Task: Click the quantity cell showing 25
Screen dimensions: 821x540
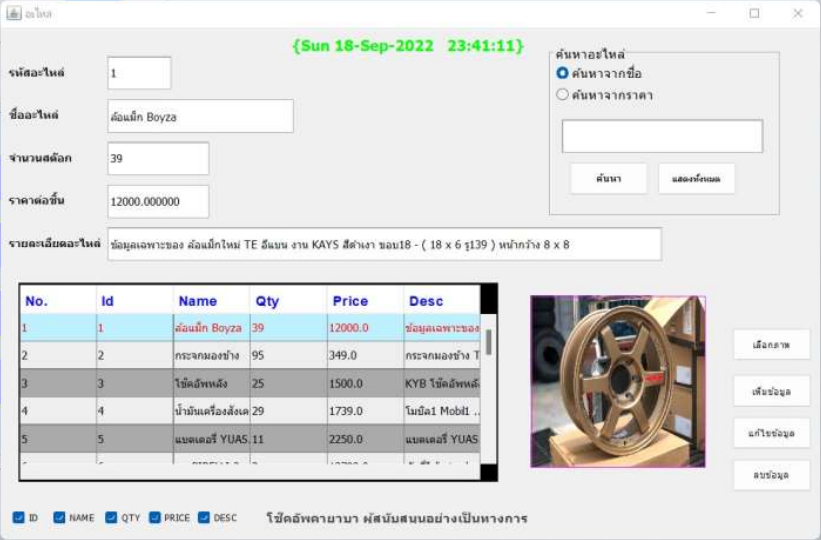Action: point(289,383)
